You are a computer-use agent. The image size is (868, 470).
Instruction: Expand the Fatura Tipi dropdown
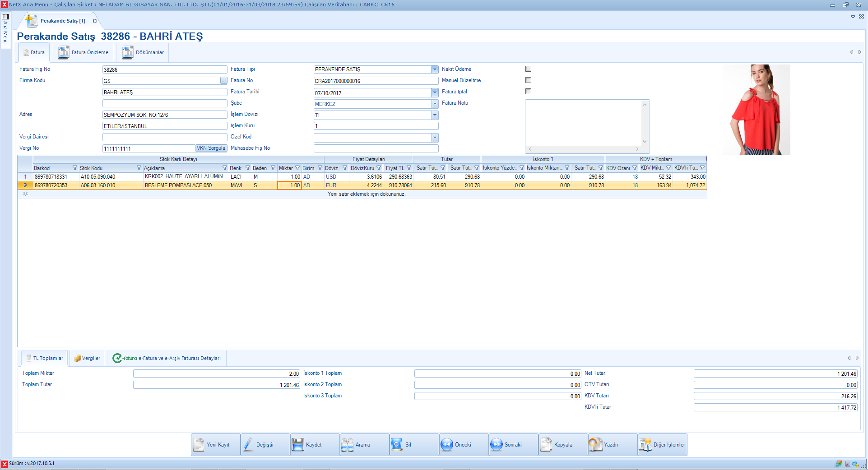click(x=435, y=69)
